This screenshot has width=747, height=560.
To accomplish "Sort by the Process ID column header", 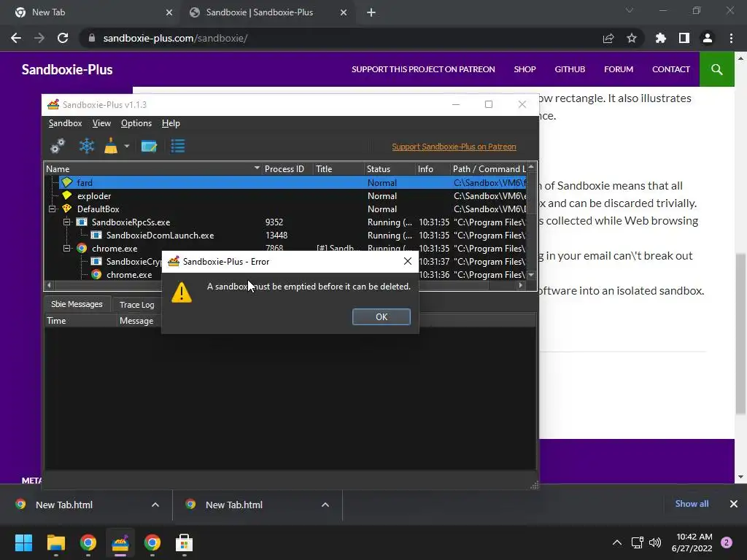I will [x=287, y=168].
